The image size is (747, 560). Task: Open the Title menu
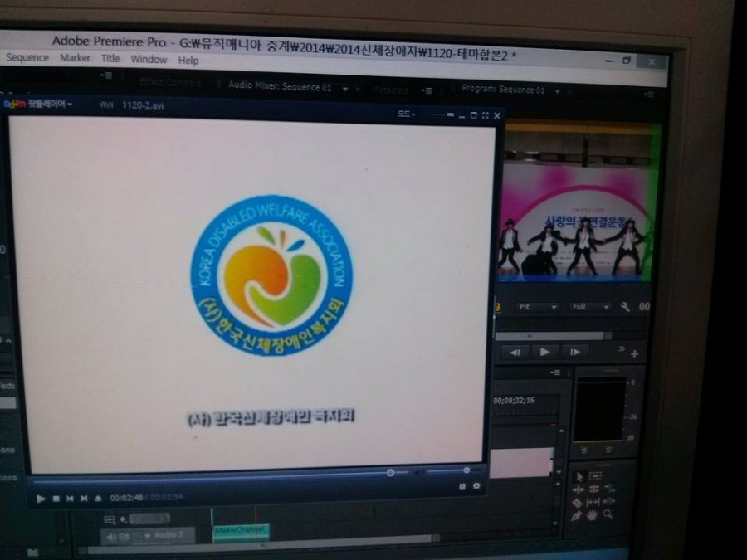(x=110, y=59)
